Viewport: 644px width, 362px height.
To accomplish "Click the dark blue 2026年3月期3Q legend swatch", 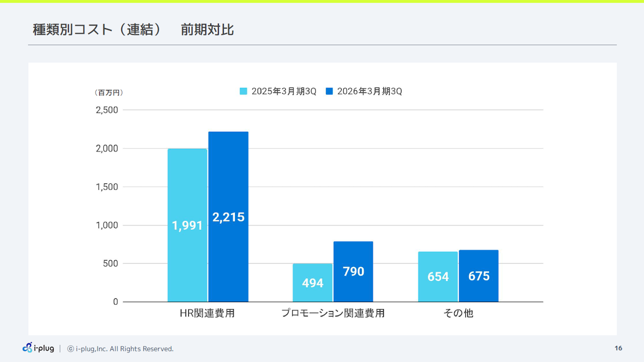I will (330, 92).
